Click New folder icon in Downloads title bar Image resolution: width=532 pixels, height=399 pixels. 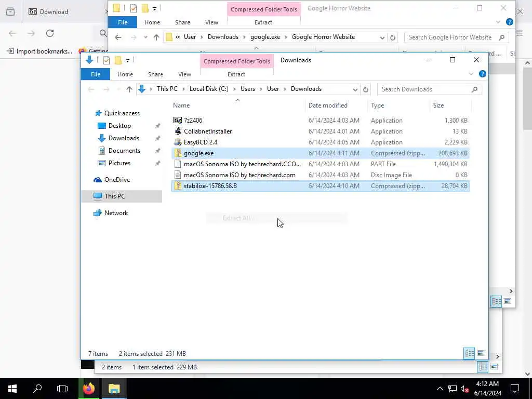(x=118, y=60)
